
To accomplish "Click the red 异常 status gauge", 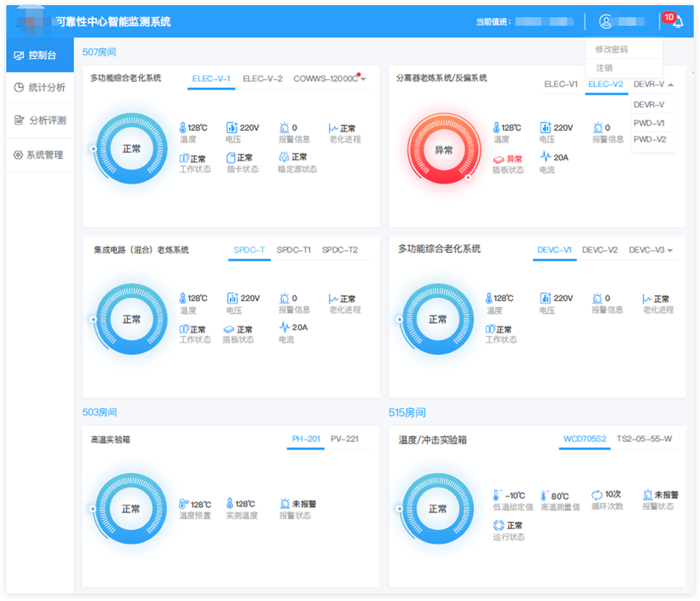I will click(x=444, y=150).
